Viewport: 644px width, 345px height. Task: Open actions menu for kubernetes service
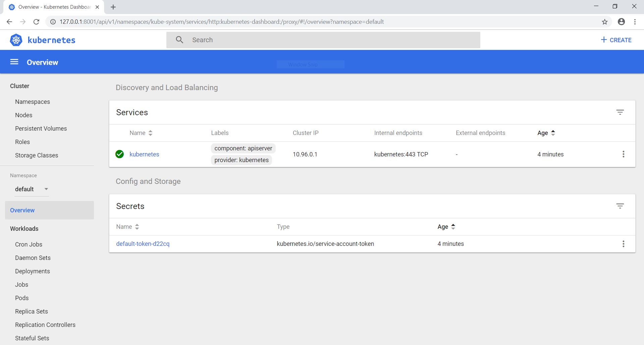[x=623, y=154]
